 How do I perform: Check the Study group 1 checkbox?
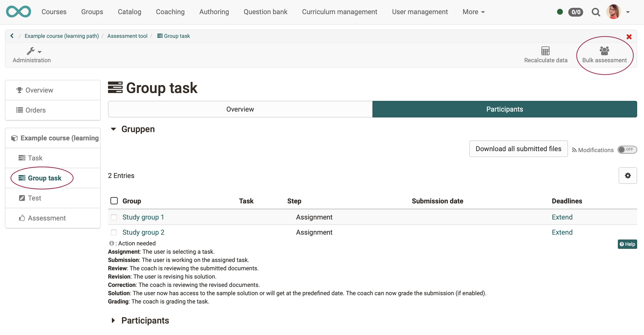click(114, 217)
